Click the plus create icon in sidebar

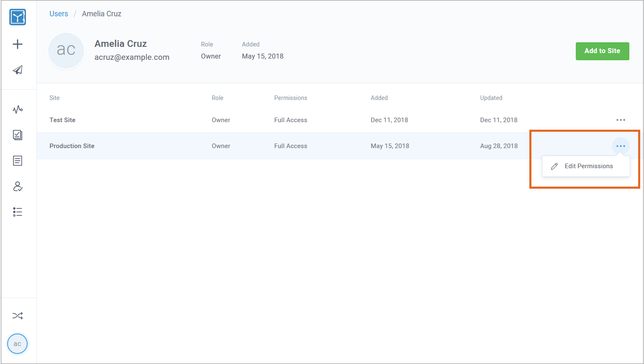pos(18,44)
